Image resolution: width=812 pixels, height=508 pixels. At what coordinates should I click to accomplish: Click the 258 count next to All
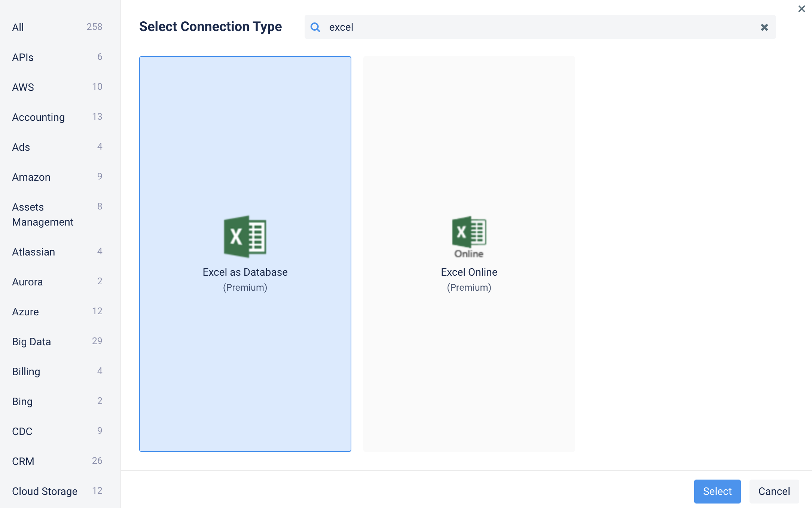94,27
